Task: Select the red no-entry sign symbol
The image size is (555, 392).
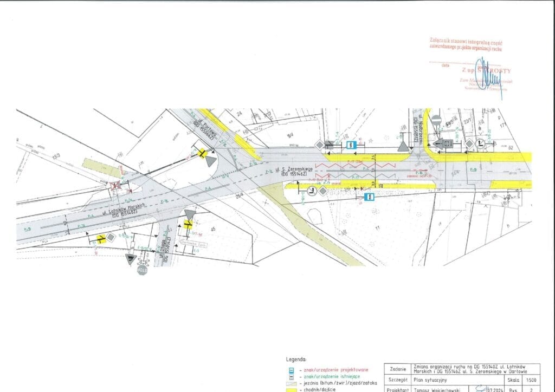Action: 436,120
